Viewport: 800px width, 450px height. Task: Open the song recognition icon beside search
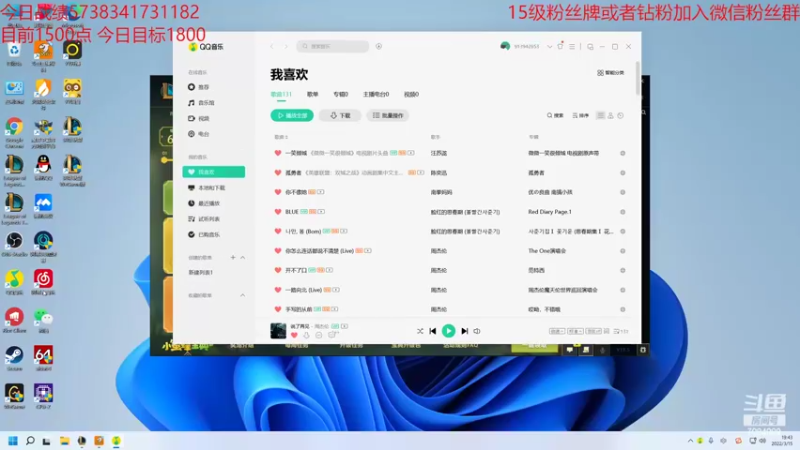pos(379,46)
